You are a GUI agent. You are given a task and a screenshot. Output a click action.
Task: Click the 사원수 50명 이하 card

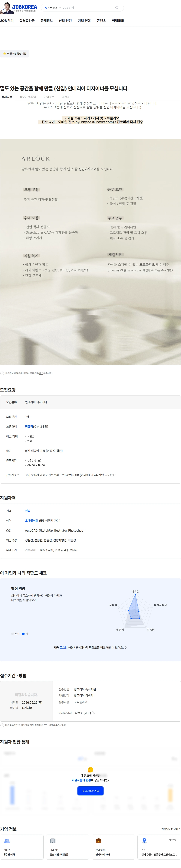(22, 847)
